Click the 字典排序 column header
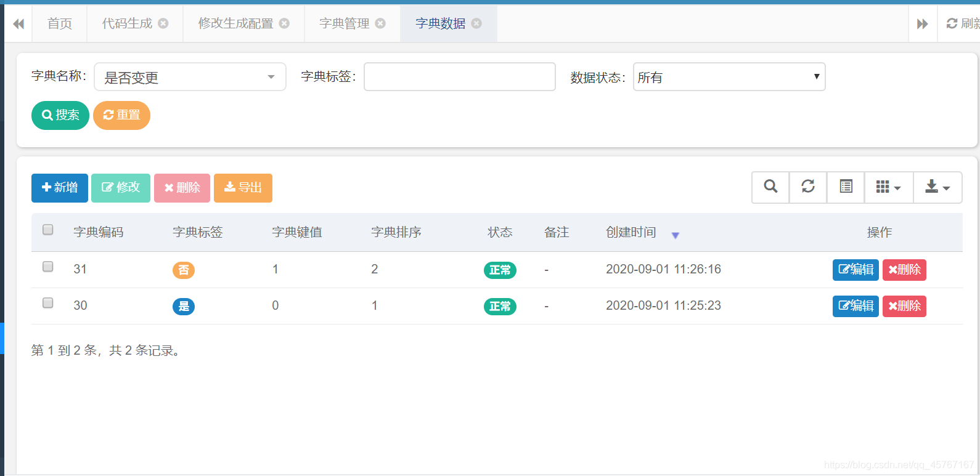The width and height of the screenshot is (980, 476). (x=396, y=232)
